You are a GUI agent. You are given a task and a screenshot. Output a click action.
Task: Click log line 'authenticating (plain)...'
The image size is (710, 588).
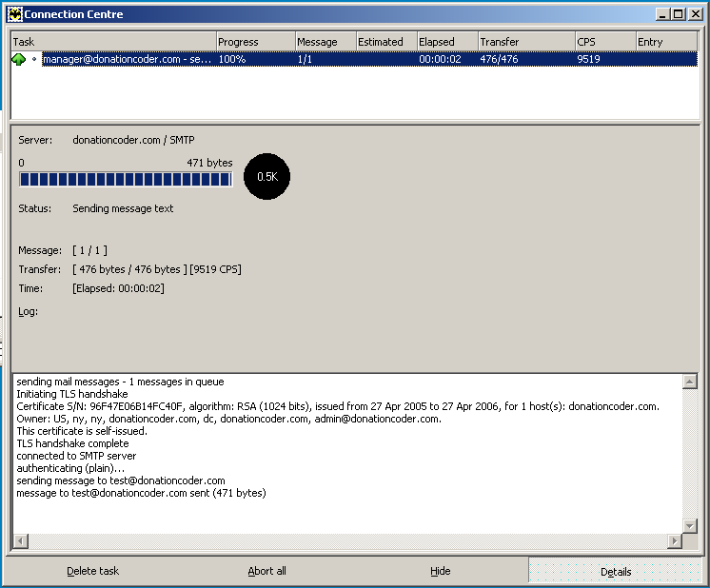click(x=70, y=468)
